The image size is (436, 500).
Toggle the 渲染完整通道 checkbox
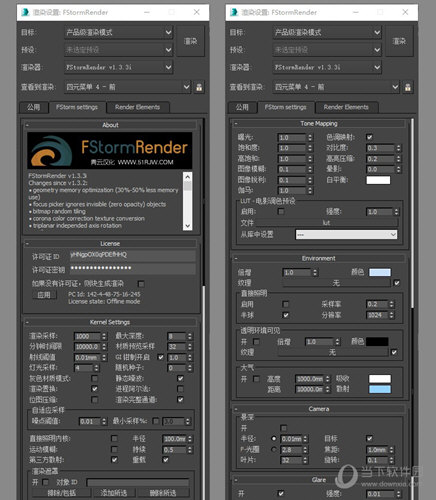click(180, 399)
